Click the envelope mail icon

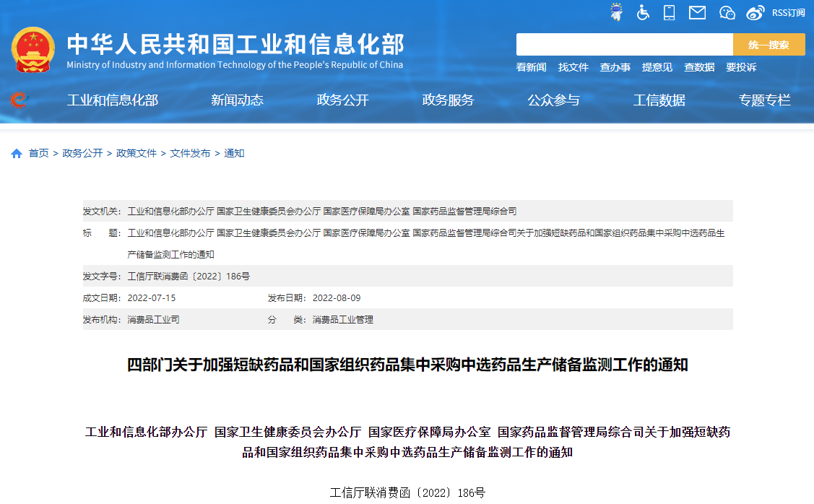697,12
